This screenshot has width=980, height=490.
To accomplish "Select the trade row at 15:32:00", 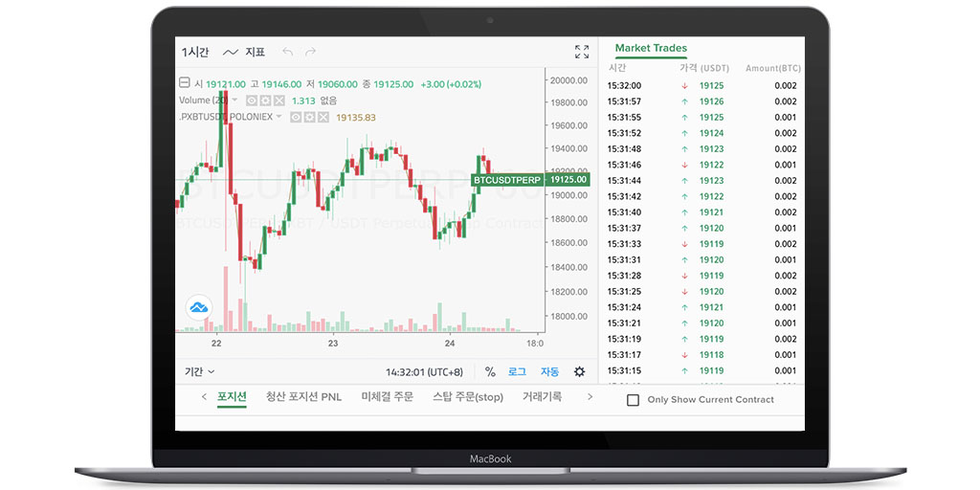I will click(x=702, y=85).
